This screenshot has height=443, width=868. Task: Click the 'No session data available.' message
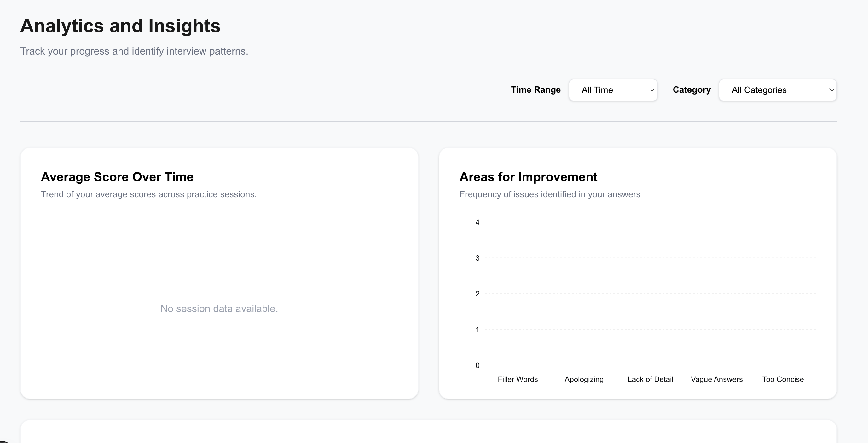(219, 308)
